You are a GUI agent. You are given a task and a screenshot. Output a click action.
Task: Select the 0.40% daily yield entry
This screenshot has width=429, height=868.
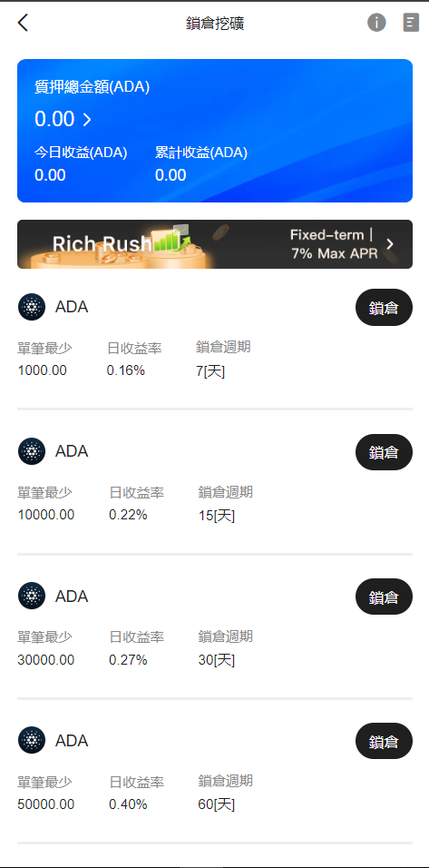128,804
